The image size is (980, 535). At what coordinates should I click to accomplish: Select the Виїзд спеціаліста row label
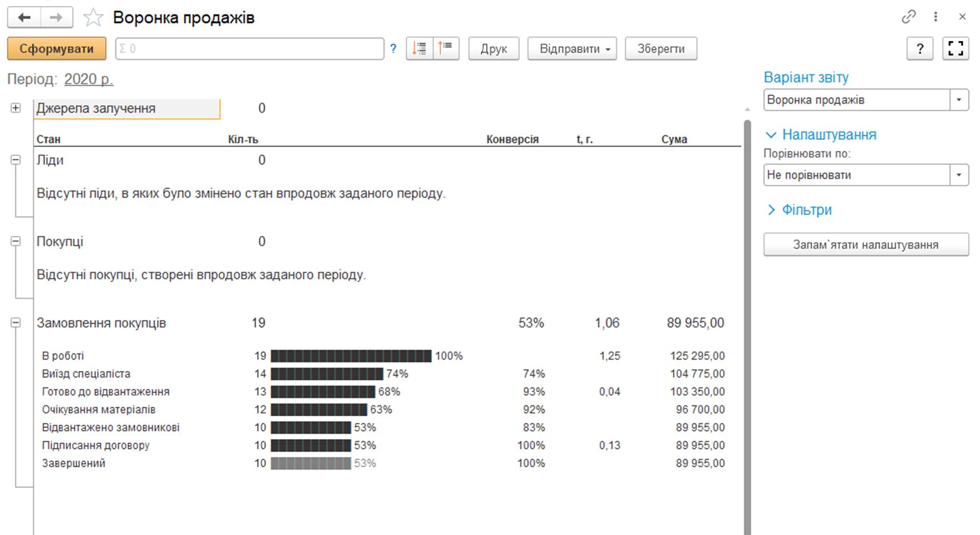click(x=86, y=374)
